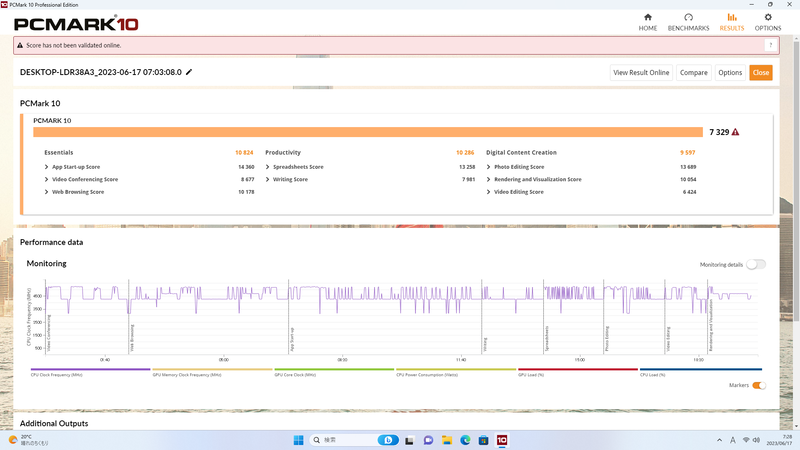
Task: Click the validation warning help question mark
Action: 770,45
